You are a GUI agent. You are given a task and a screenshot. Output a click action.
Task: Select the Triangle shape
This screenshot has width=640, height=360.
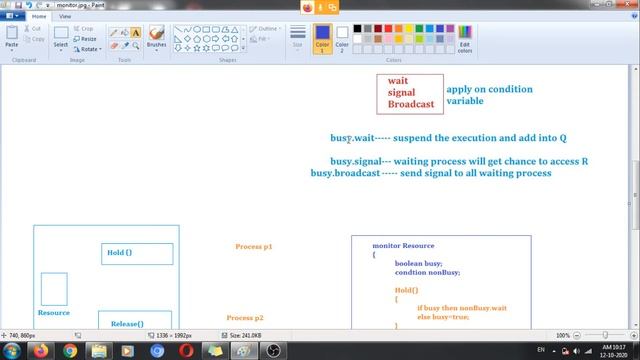click(x=234, y=29)
